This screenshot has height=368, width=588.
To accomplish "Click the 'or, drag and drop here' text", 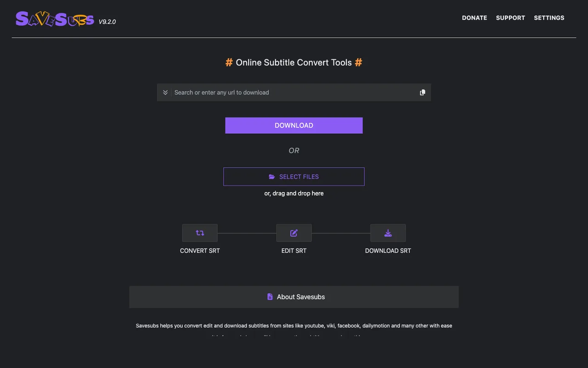I will [294, 194].
